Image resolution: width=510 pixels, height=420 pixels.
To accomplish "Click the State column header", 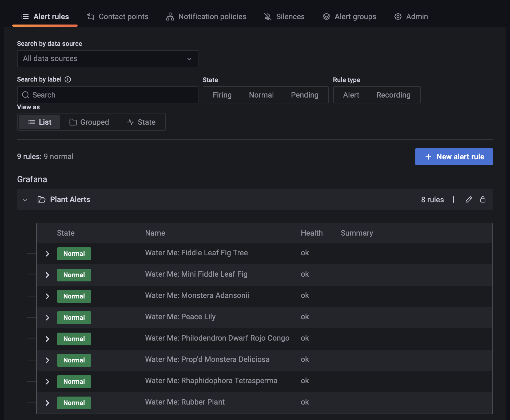I will [66, 233].
